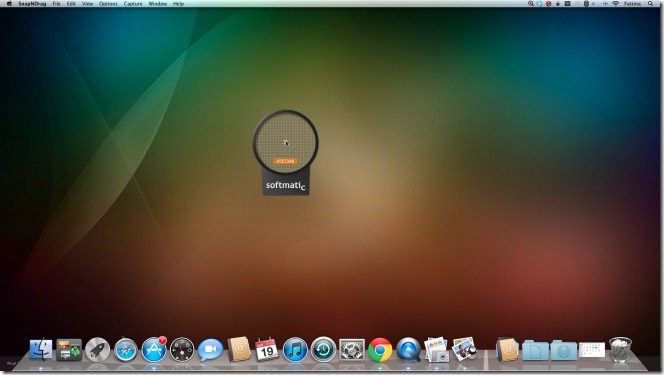
Task: Open photo with paintbrush Dock icon
Action: tap(465, 349)
